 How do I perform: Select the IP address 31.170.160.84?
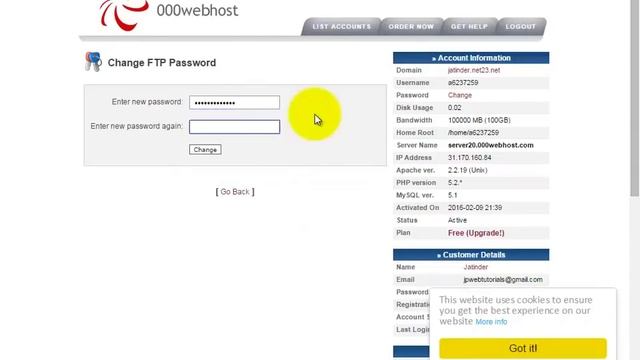point(469,158)
